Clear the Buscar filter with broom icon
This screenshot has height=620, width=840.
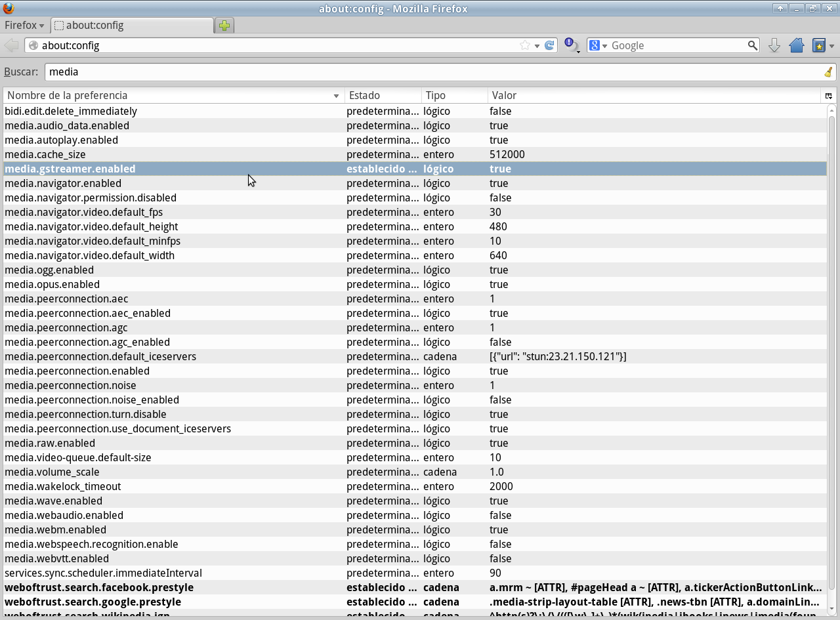(x=828, y=72)
